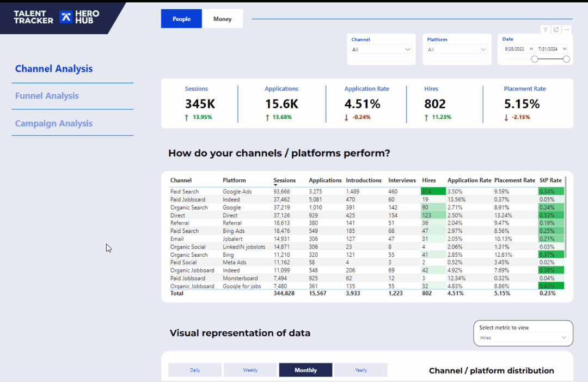Click the filter icon above the Date slicer
This screenshot has height=382, width=588.
pos(545,29)
